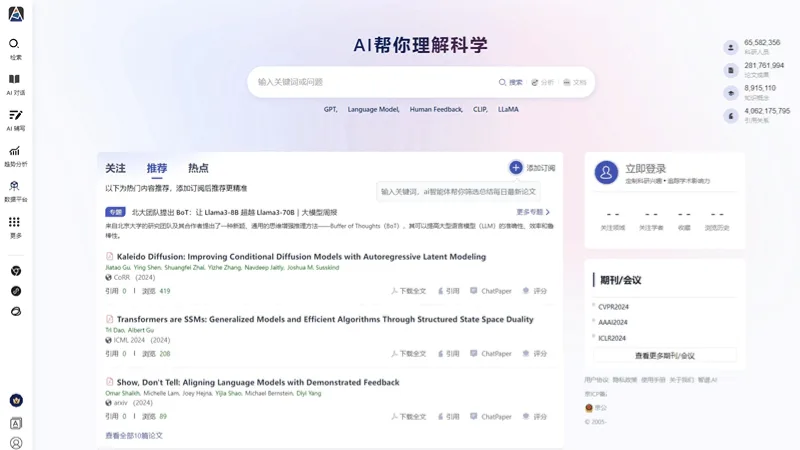
Task: Click 引用 for Show, Don't Tell paper
Action: [x=448, y=416]
